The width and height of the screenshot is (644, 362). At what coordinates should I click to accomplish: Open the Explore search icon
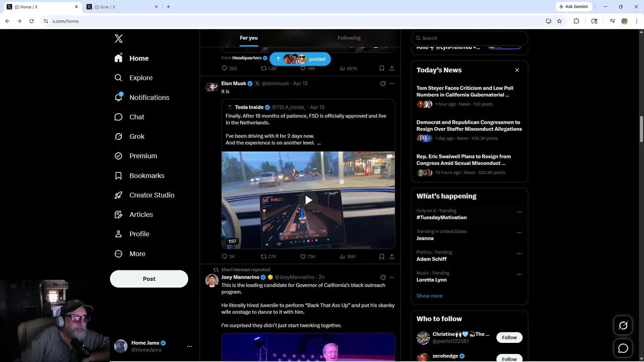coord(118,78)
